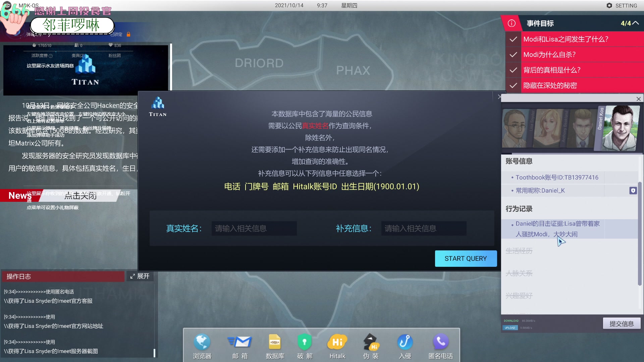644x362 pixels.
Task: Click the 提交信息 submit button
Action: 622,323
